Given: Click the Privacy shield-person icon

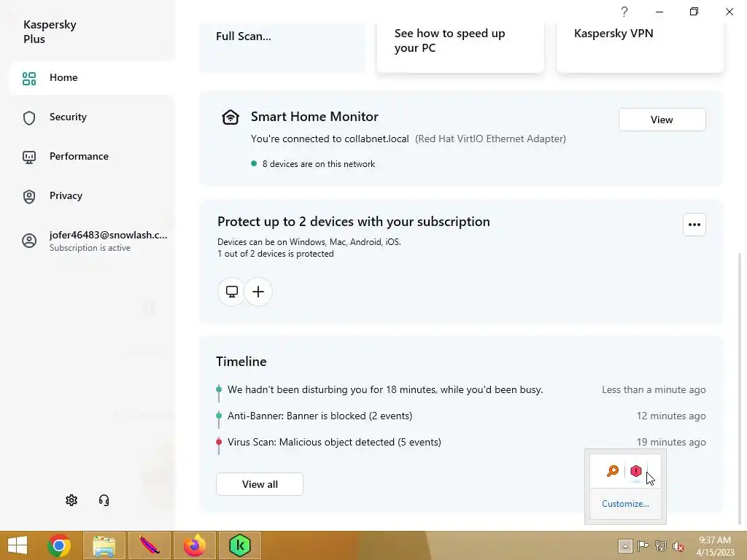Looking at the screenshot, I should (x=29, y=197).
